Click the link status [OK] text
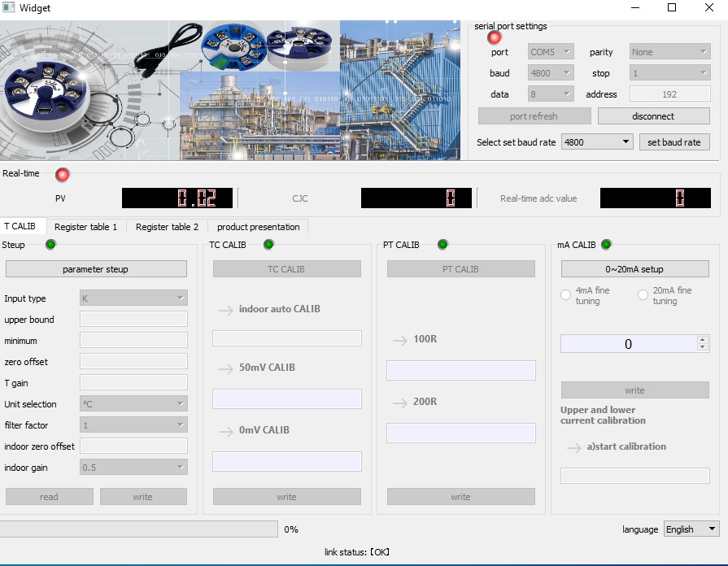 coord(356,552)
